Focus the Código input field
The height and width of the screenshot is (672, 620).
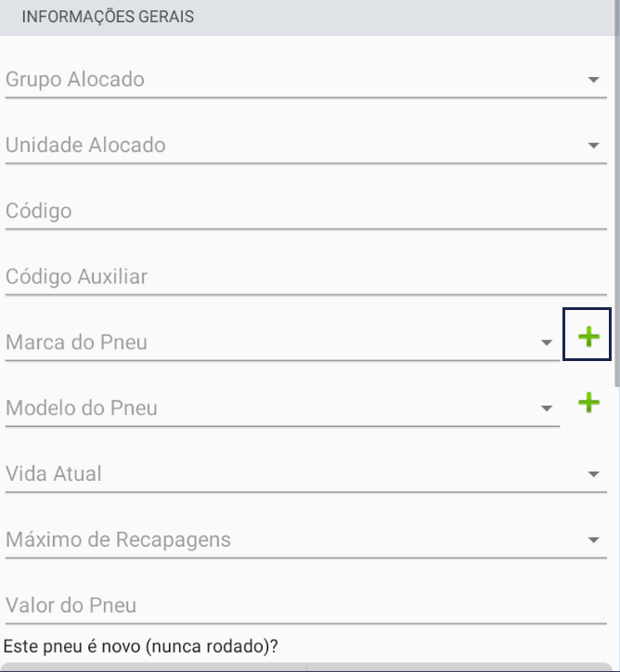pyautogui.click(x=306, y=212)
